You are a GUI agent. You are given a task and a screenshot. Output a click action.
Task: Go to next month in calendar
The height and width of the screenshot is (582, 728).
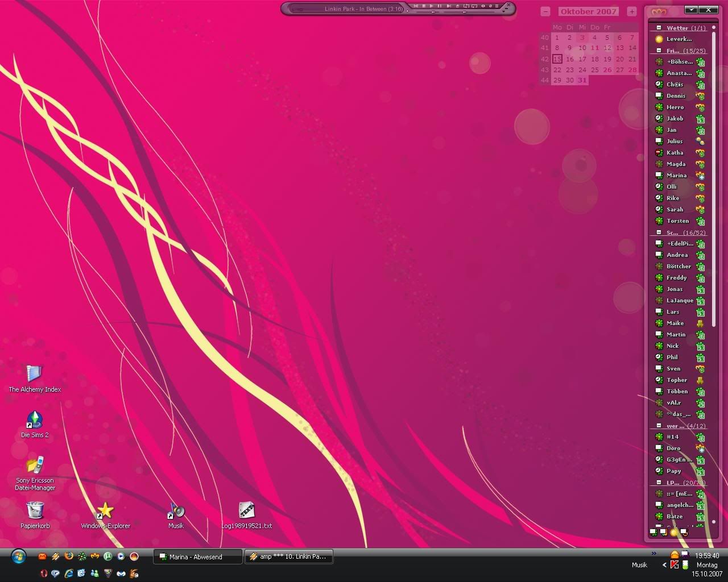coord(631,11)
